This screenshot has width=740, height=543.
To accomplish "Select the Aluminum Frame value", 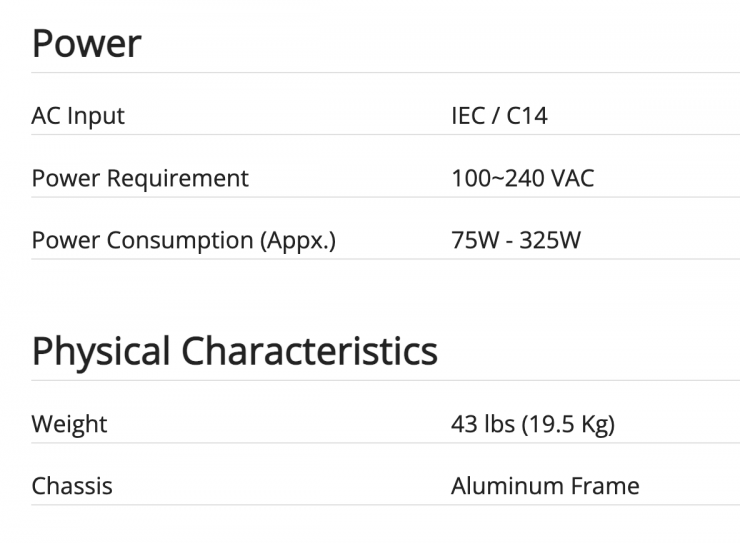I will click(x=545, y=487).
